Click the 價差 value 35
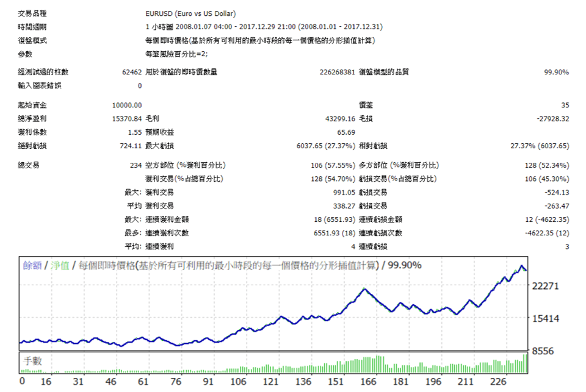This screenshot has width=586, height=392. (x=566, y=104)
